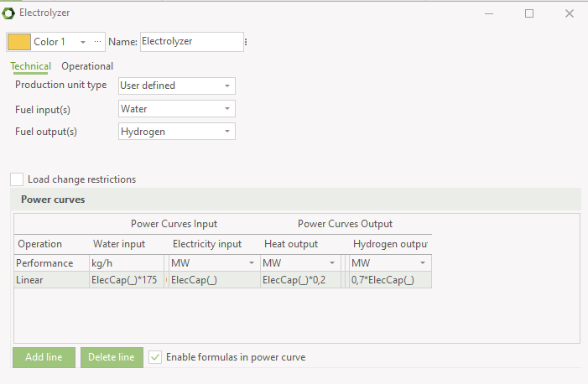Uncheck Enable formulas in power curve
This screenshot has width=588, height=384.
coord(155,357)
